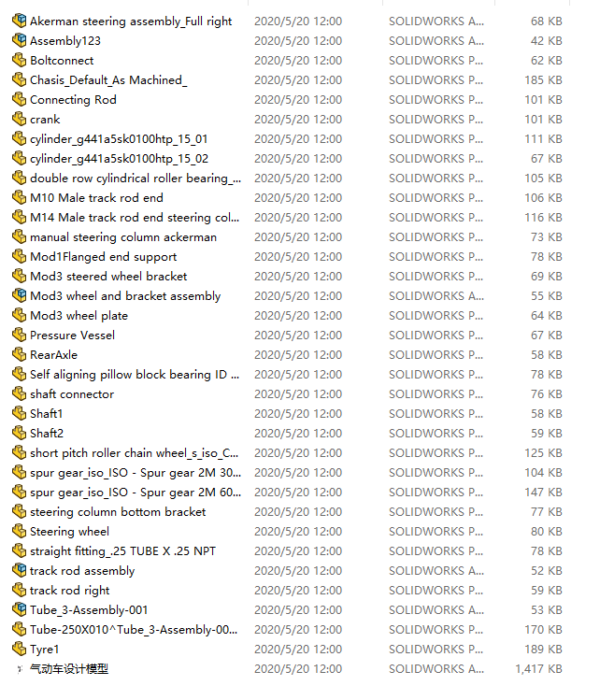The height and width of the screenshot is (700, 600).
Task: Click the 73 KB size value
Action: (547, 237)
